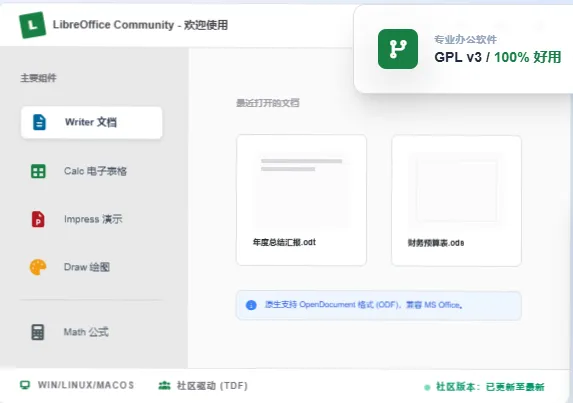Screen dimensions: 573x403
Task: Click the blue info icon in ODF notice
Action: point(251,305)
